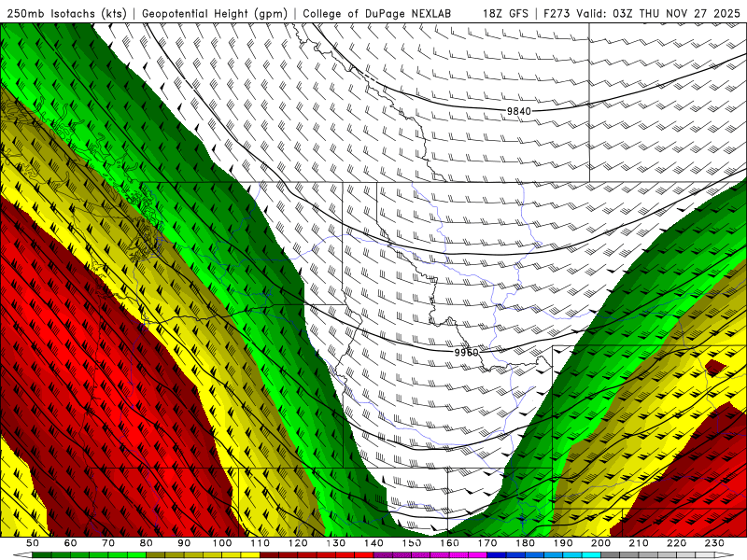Click the 90 value on the legend scale
This screenshot has height=560, width=747.
184,543
